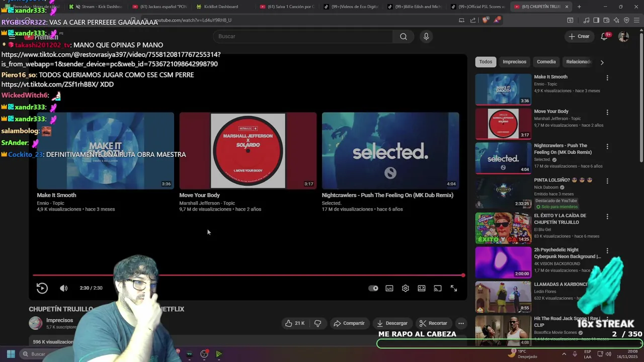
Task: Click the Crear button
Action: [x=579, y=36]
